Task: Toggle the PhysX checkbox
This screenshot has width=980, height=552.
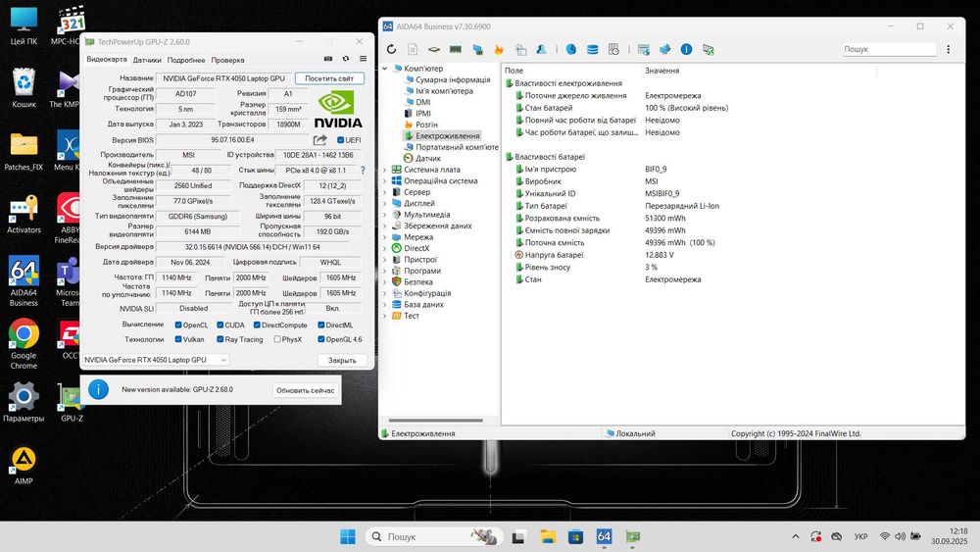Action: tap(277, 339)
